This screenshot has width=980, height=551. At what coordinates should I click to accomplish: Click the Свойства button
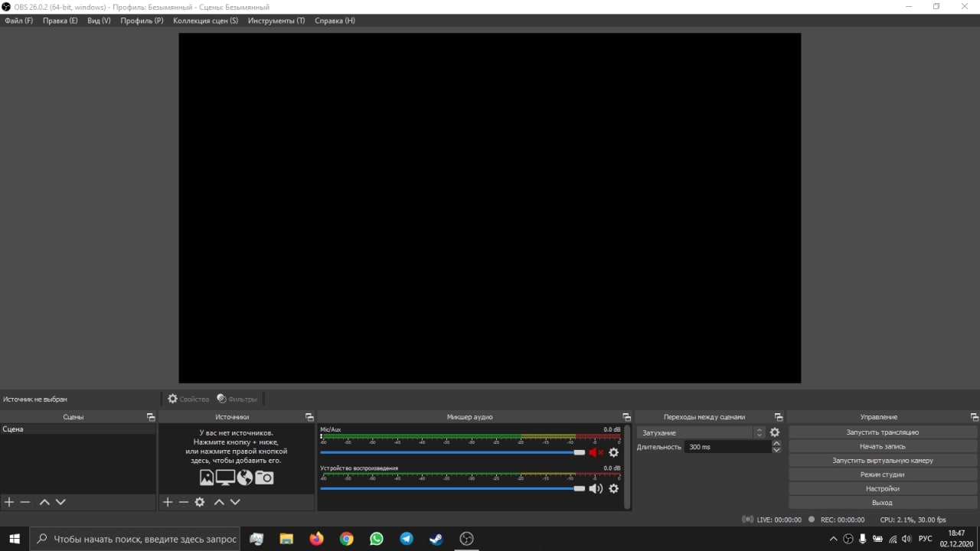188,399
